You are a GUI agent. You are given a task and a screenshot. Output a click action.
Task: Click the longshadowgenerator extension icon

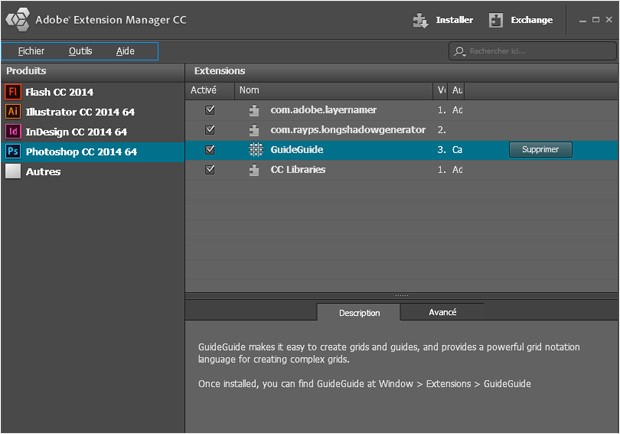pos(254,130)
